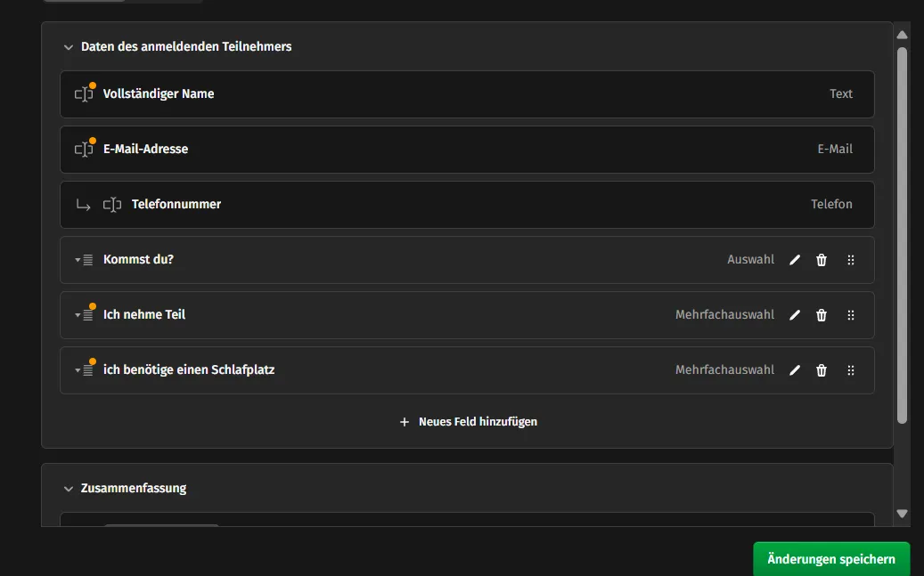Viewport: 924px width, 576px height.
Task: Edit 'ich benötige einen Schlafplatz' field
Action: [795, 370]
